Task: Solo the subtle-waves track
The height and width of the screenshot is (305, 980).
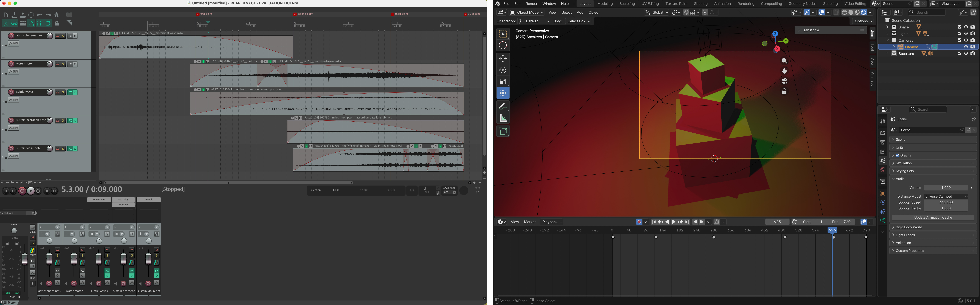Action: click(63, 92)
